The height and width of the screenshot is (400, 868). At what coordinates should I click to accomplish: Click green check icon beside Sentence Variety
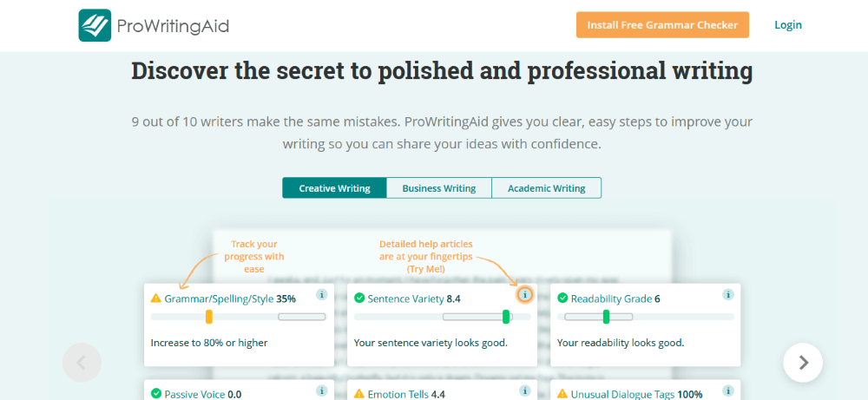click(x=359, y=298)
